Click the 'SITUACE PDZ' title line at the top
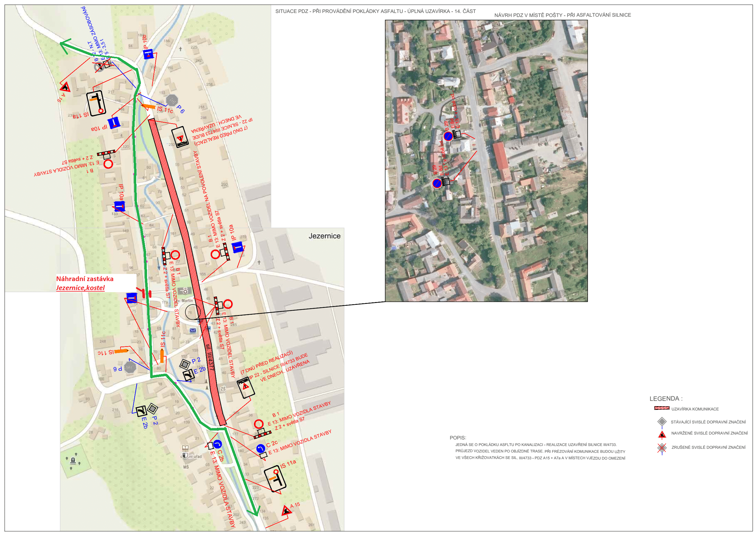756x534 pixels. point(375,11)
